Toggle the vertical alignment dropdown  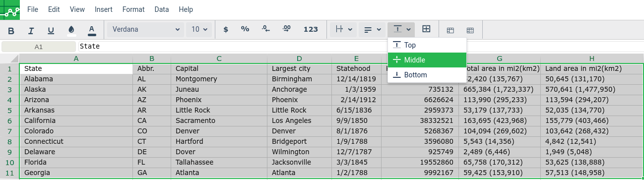click(401, 29)
